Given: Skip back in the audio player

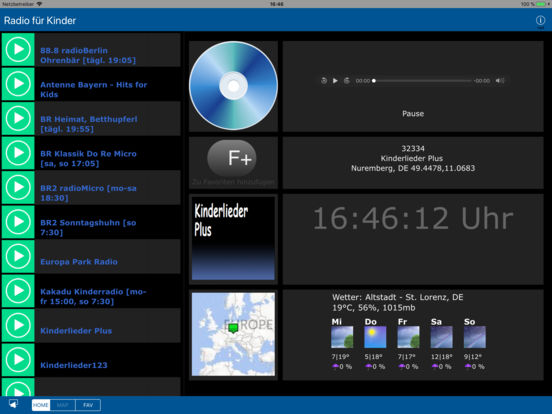Looking at the screenshot, I should point(324,81).
